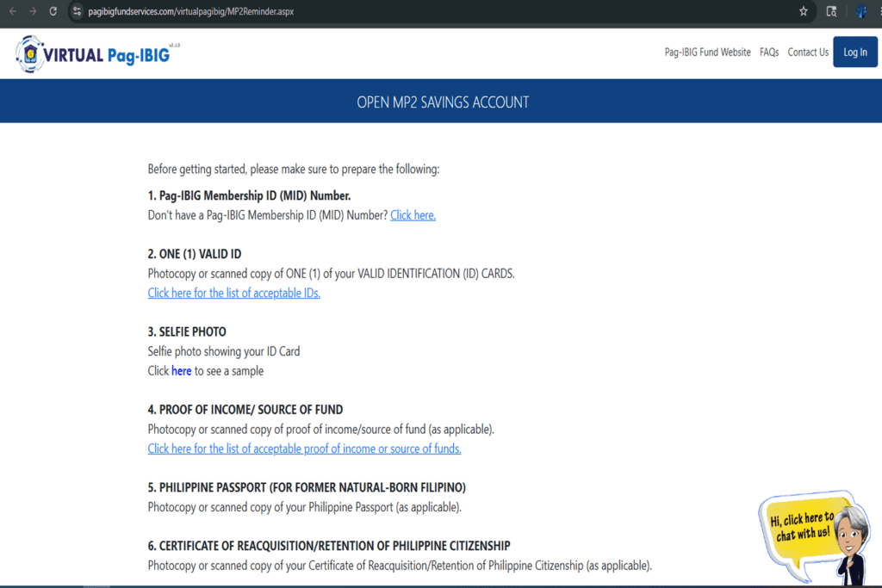The height and width of the screenshot is (588, 882).
Task: Click 'here' to see a selfie sample
Action: [181, 371]
